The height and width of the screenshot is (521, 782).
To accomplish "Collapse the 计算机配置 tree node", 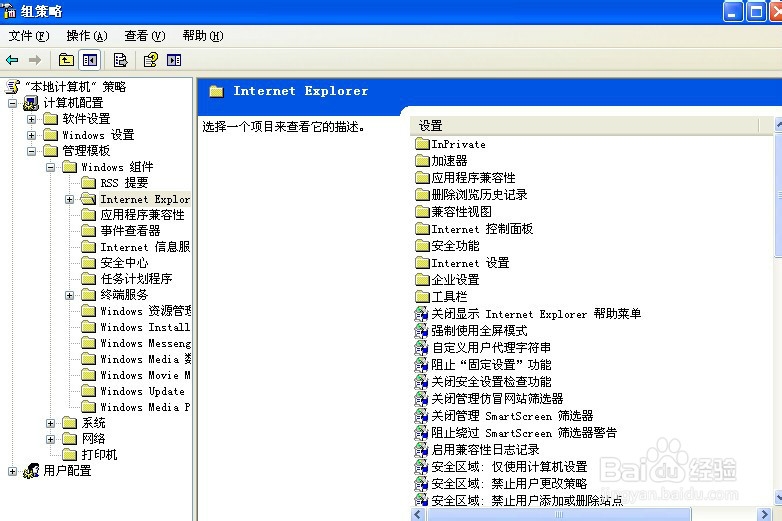I will pos(12,103).
